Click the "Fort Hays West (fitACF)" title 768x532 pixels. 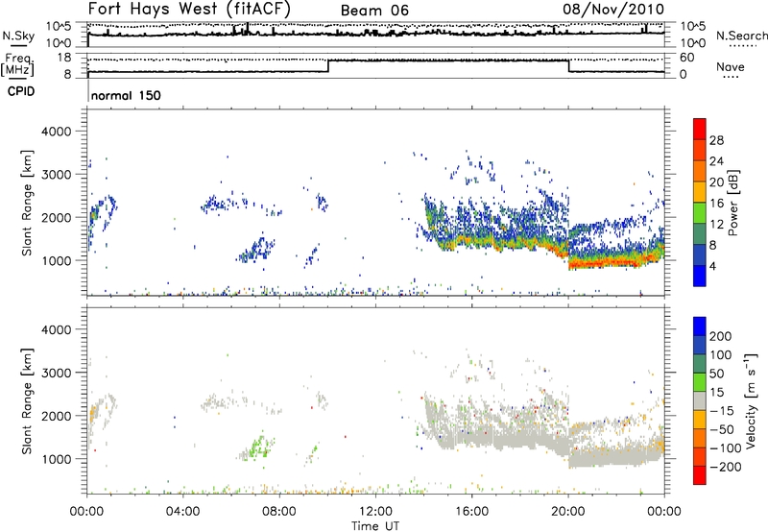tap(189, 9)
